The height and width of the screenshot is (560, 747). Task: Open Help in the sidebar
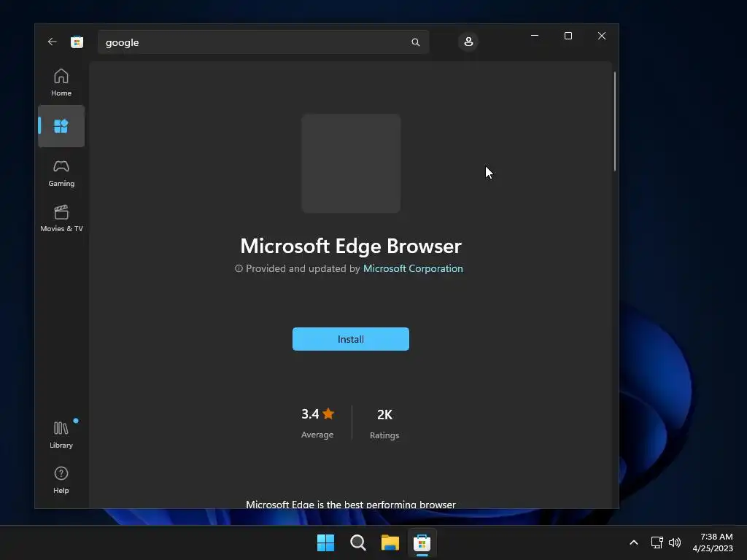pyautogui.click(x=61, y=480)
